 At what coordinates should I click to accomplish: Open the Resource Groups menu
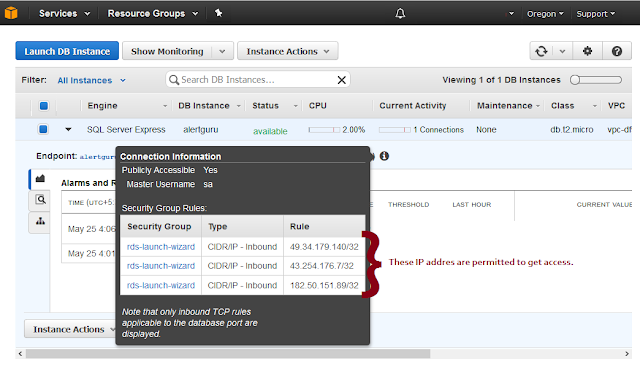(153, 13)
